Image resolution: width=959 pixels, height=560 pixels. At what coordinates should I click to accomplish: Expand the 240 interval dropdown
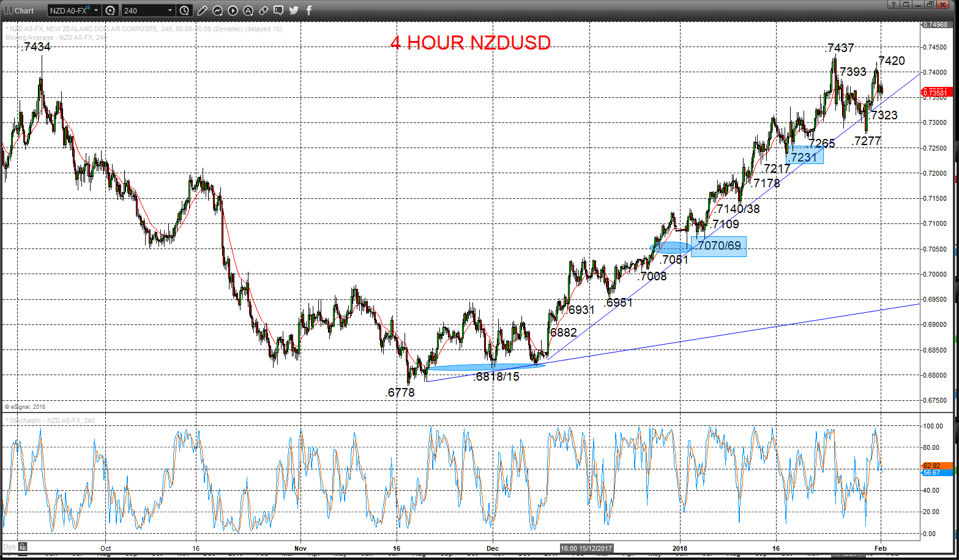170,10
